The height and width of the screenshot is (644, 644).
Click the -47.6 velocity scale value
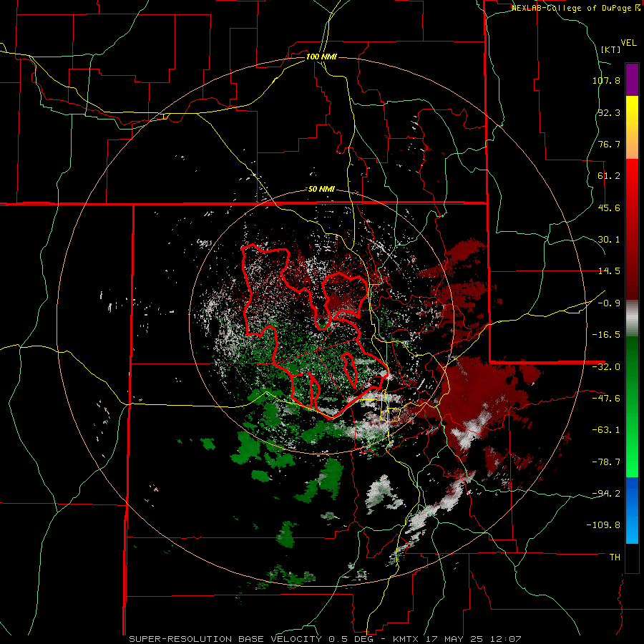[x=606, y=399]
